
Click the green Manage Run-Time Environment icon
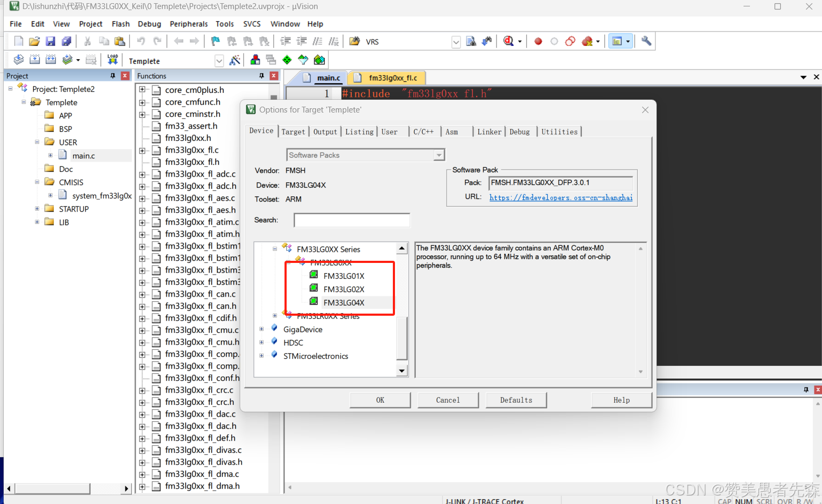(x=287, y=60)
